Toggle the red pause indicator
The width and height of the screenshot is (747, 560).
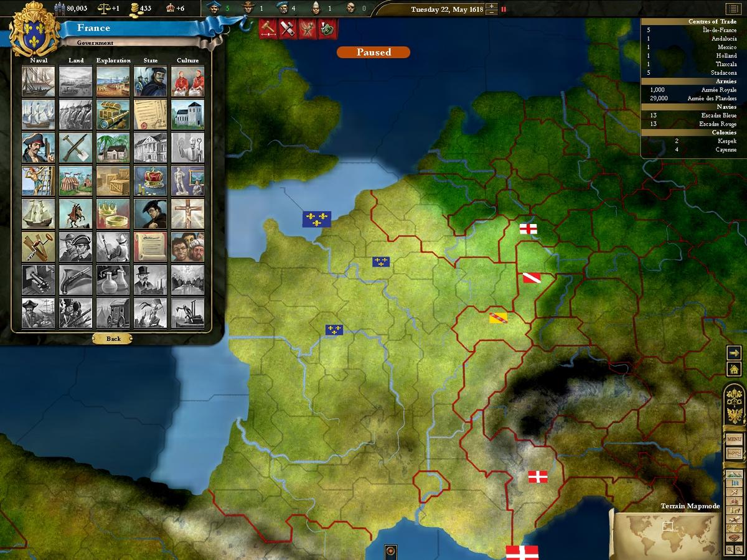click(504, 9)
